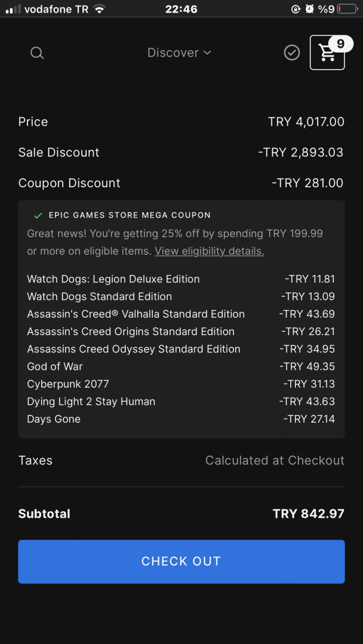Tap Dying Light 2 Stay Human entry
Viewport: 363px width, 644px height.
click(x=91, y=401)
